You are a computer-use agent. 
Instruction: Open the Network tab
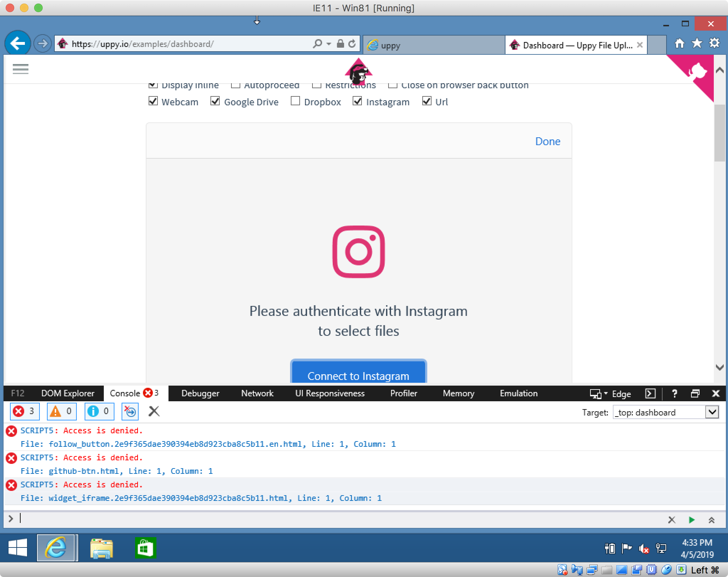pyautogui.click(x=257, y=393)
